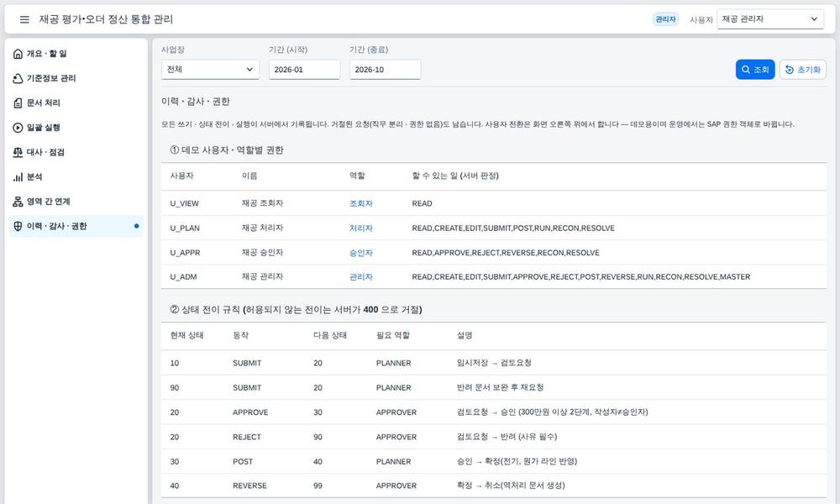Open the 사용자 dropdown showing 재공 관리자
Screen dimensions: 840x504
coord(769,19)
